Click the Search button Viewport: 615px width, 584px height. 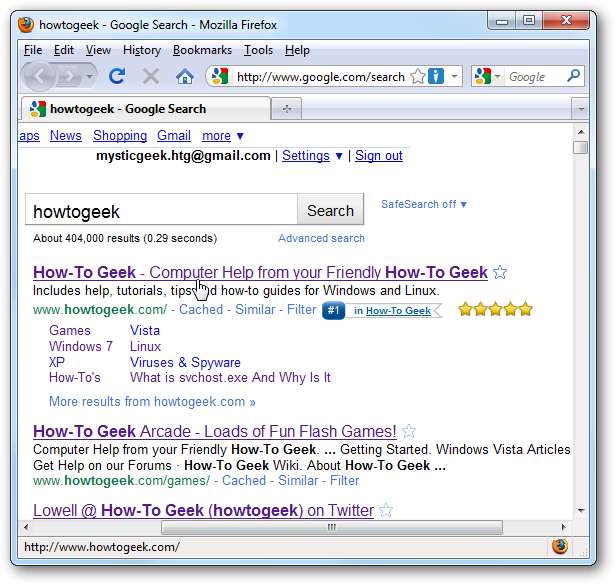(x=330, y=211)
